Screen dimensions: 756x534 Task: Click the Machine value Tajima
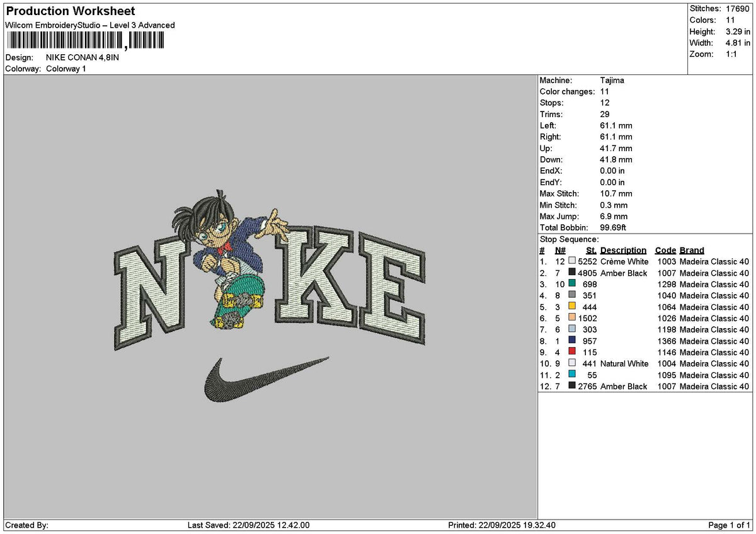coord(612,81)
